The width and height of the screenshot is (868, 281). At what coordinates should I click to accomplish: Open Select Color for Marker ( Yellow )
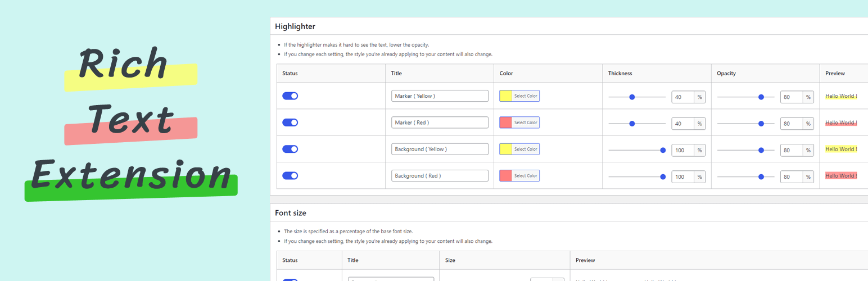(519, 96)
